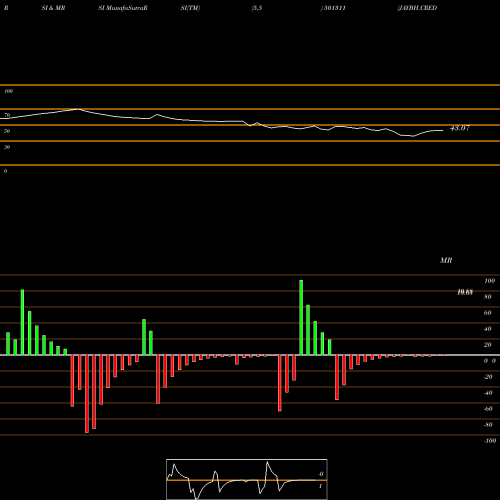Click the MR value label 10.63

point(465,292)
